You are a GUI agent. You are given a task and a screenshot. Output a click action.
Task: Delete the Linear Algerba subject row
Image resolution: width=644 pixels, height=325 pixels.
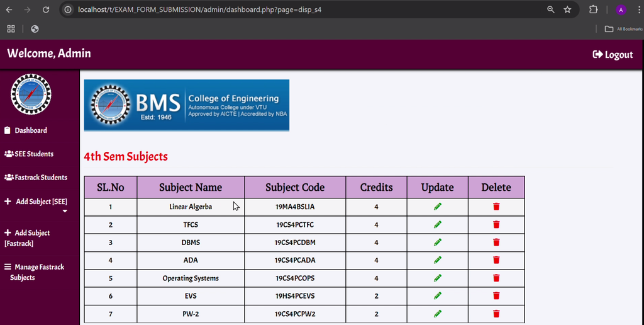pyautogui.click(x=496, y=207)
